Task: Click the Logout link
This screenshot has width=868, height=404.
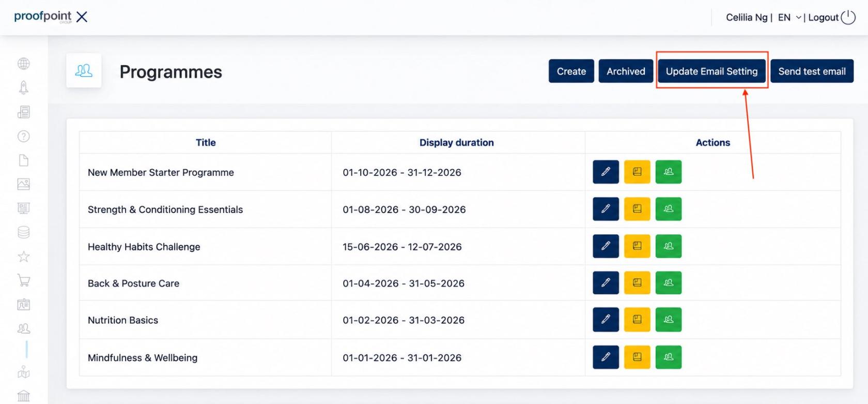Action: click(823, 18)
